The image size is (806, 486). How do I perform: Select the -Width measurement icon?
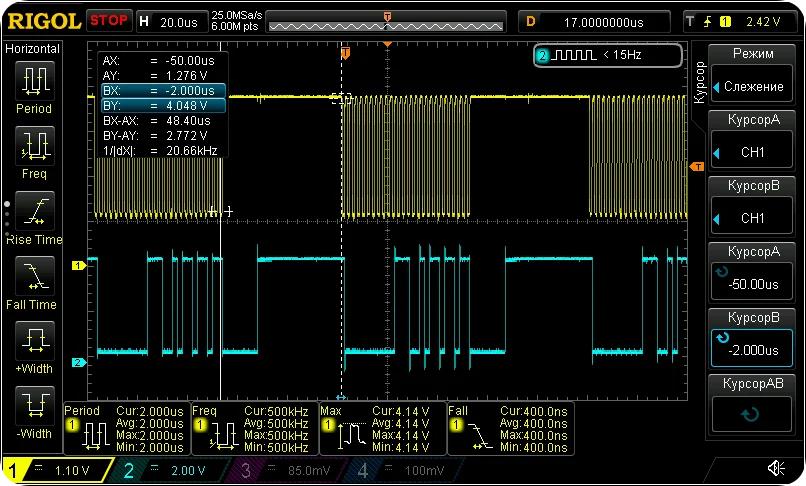coord(34,406)
